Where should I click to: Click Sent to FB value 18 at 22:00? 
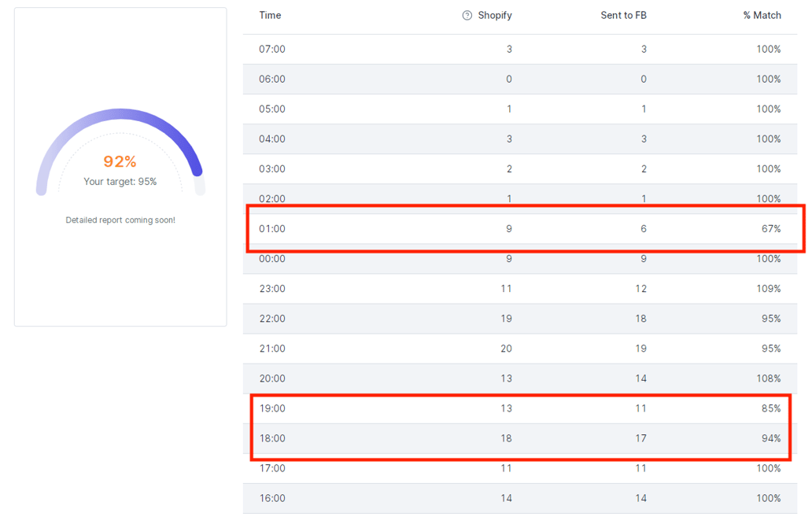pyautogui.click(x=641, y=319)
